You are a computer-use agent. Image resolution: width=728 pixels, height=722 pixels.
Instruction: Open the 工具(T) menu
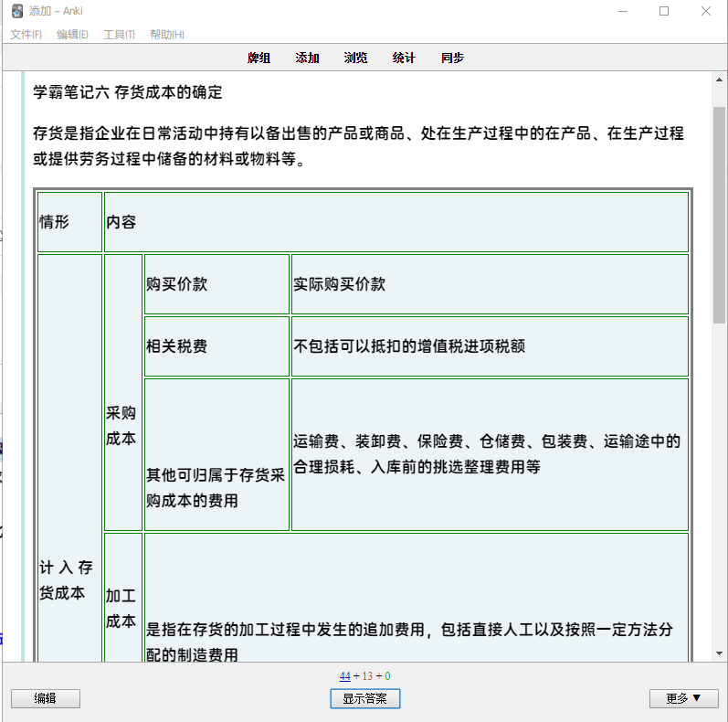119,35
